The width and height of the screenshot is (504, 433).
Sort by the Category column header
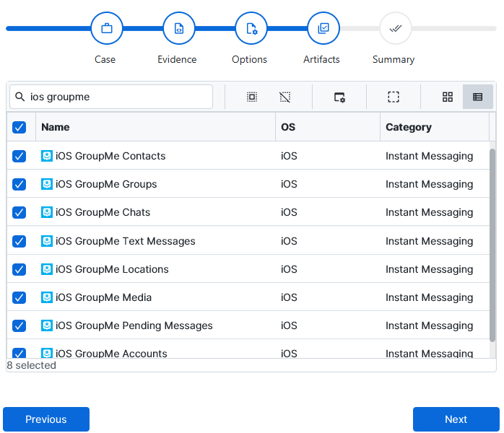435,127
